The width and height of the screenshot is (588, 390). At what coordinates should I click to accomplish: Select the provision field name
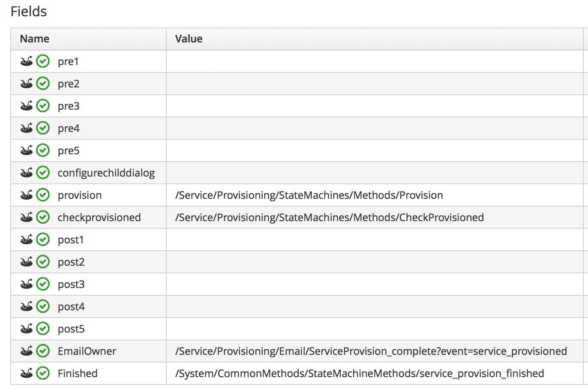pos(80,195)
